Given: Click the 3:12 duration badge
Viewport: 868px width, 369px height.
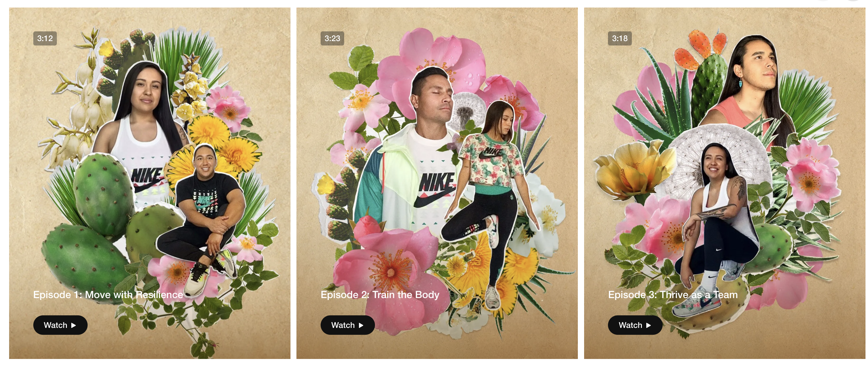Looking at the screenshot, I should click(45, 38).
